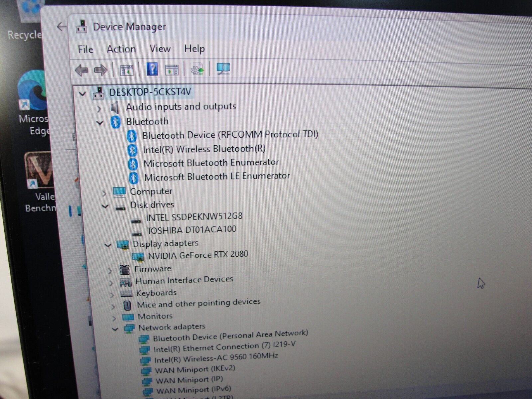Click the Mice and other pointing devices icon
Image resolution: width=532 pixels, height=399 pixels.
(x=127, y=305)
